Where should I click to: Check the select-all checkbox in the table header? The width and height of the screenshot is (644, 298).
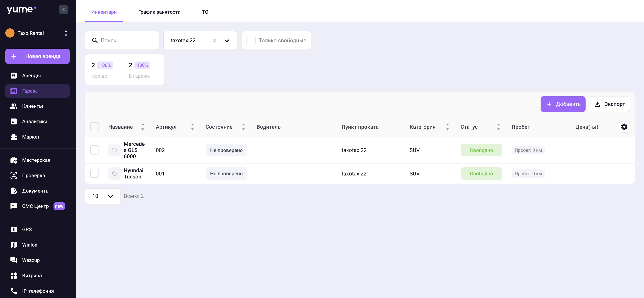coord(94,127)
